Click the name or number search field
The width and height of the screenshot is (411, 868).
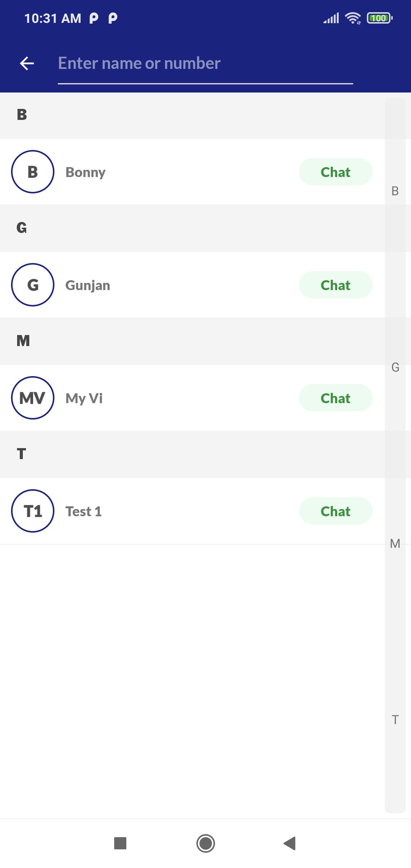[205, 64]
